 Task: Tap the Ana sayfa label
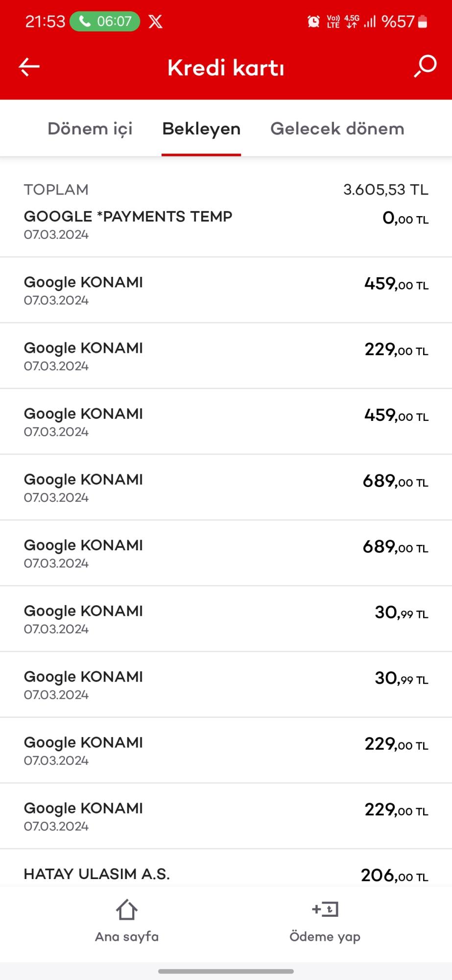tap(127, 937)
